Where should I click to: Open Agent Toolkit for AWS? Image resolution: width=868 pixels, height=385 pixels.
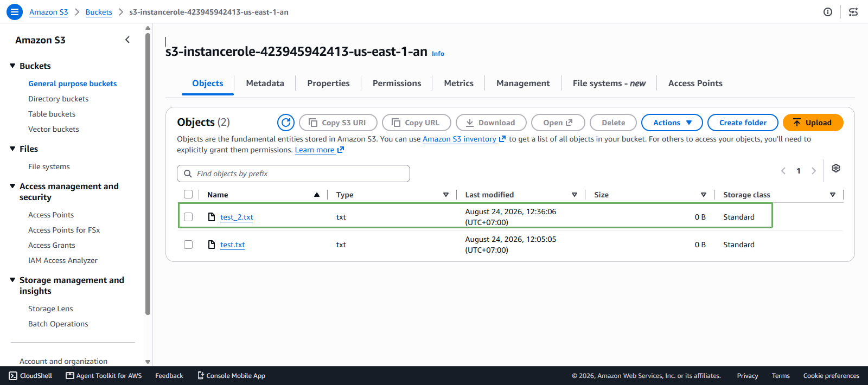point(104,376)
